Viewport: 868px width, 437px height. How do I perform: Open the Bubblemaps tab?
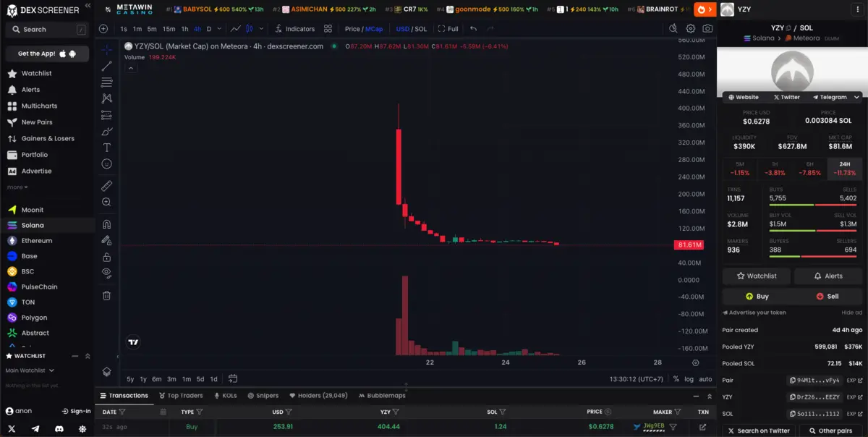[382, 396]
